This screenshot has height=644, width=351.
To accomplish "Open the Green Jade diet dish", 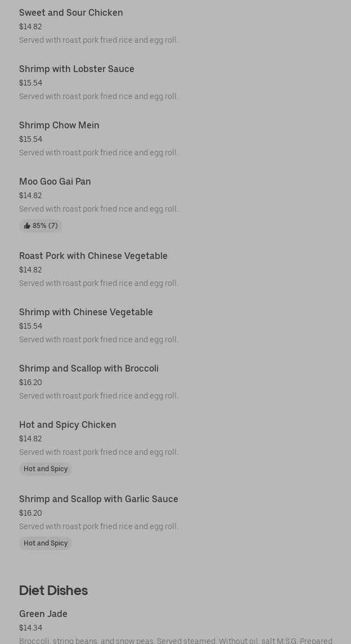I will tap(43, 614).
